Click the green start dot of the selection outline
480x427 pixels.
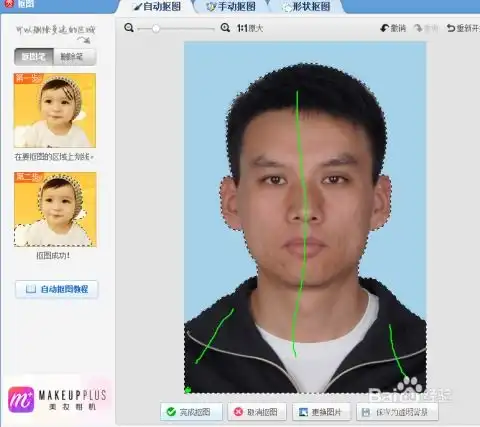[x=188, y=389]
